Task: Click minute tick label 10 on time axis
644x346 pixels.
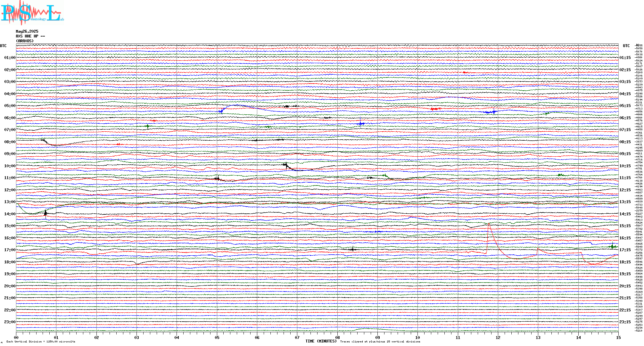Action: [417, 337]
